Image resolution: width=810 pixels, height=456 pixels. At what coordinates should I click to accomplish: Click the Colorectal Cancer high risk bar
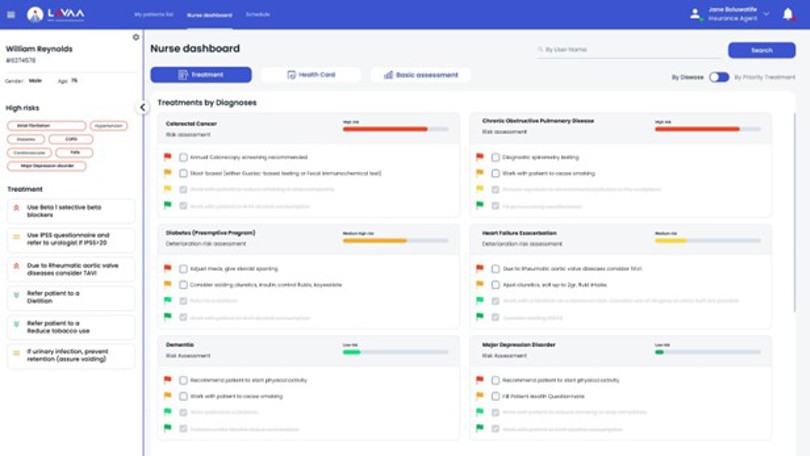coord(385,129)
